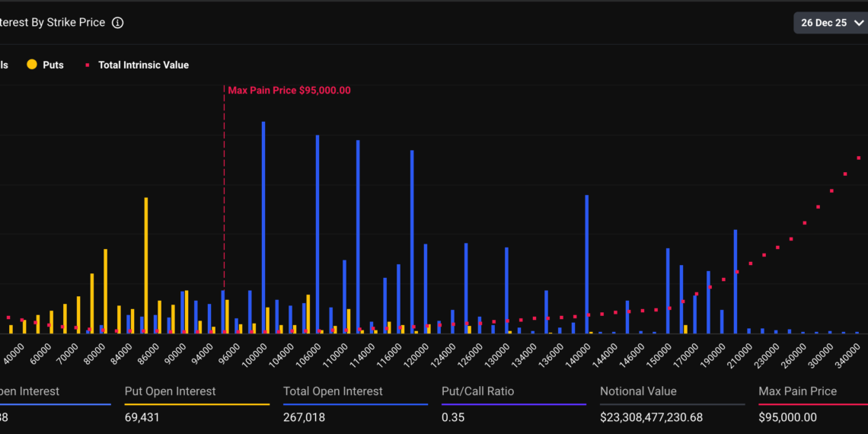The image size is (868, 434).
Task: Click the Put/Call Ratio label
Action: pyautogui.click(x=477, y=391)
